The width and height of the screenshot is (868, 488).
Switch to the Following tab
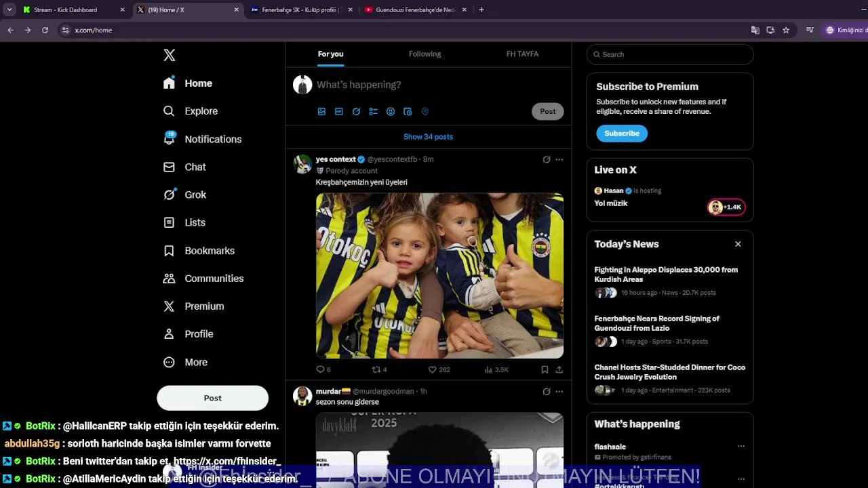tap(425, 54)
